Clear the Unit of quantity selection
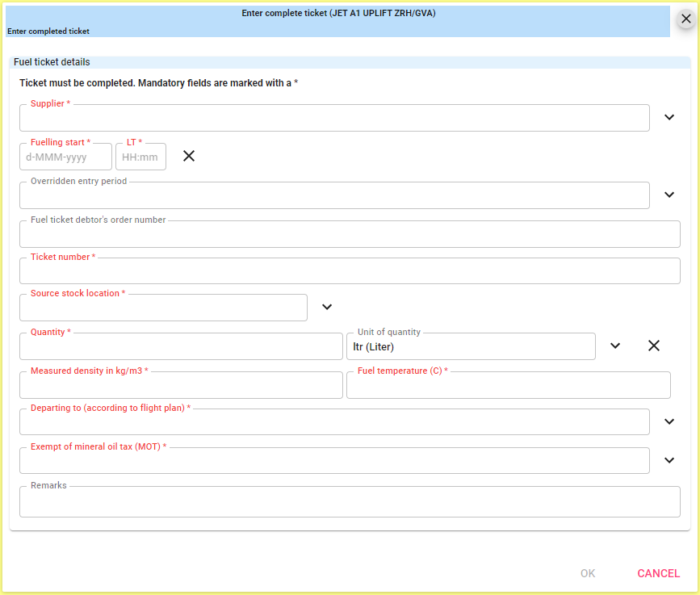Image resolution: width=700 pixels, height=595 pixels. [653, 346]
